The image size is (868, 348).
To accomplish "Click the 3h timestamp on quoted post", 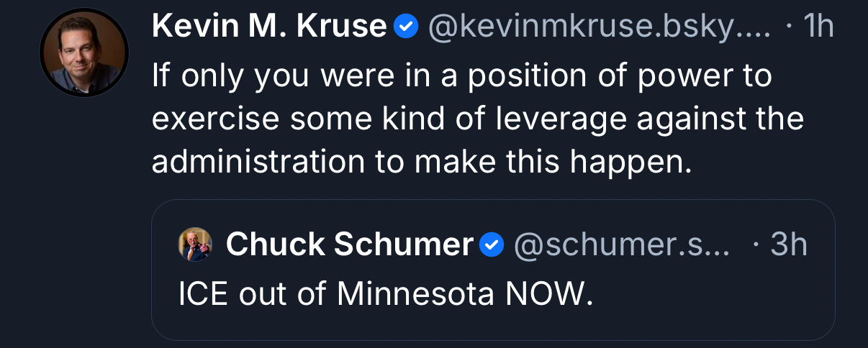I will coord(788,245).
